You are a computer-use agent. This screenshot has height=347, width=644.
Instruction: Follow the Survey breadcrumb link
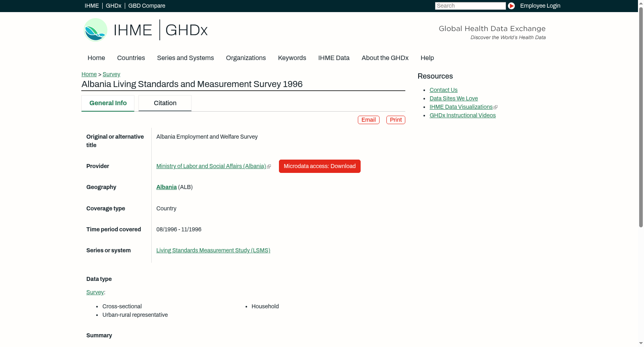111,74
